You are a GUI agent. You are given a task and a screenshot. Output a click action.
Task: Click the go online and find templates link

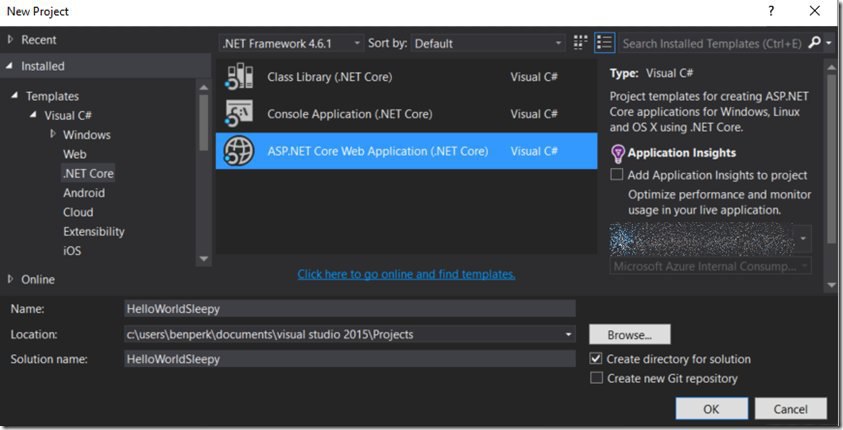(x=406, y=274)
